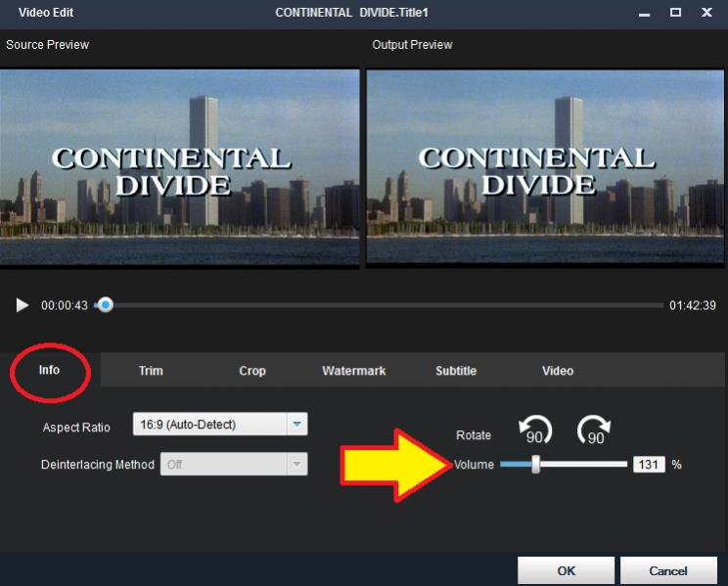This screenshot has height=586, width=728.
Task: Click the Volume slider handle
Action: click(536, 465)
